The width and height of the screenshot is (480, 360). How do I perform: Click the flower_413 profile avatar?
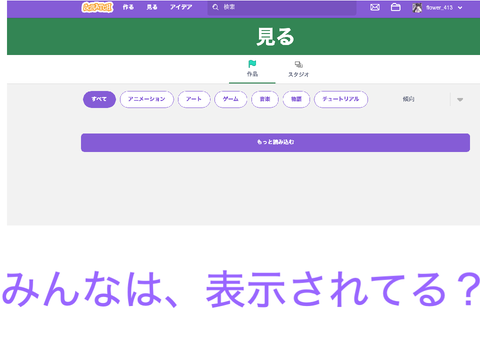coord(417,8)
